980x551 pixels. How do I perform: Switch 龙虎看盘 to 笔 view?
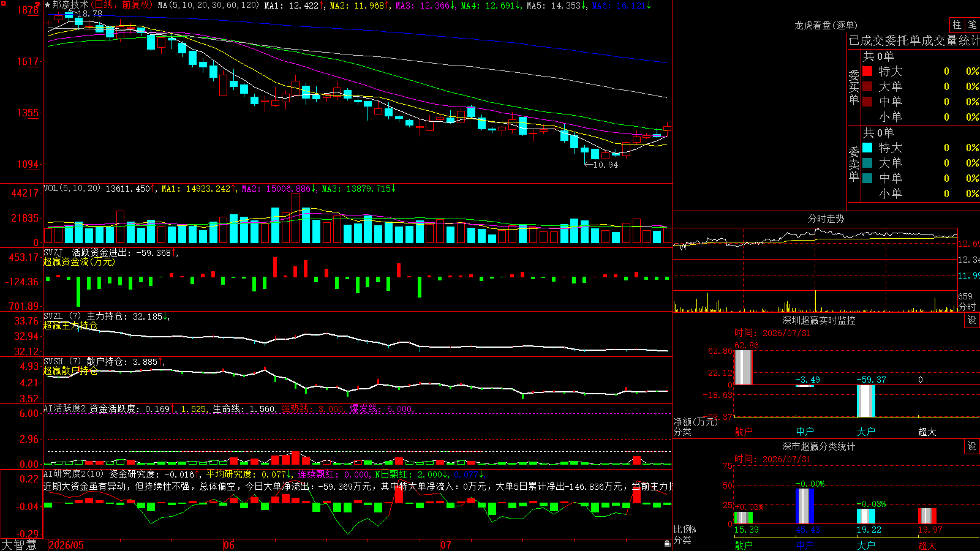pos(972,24)
